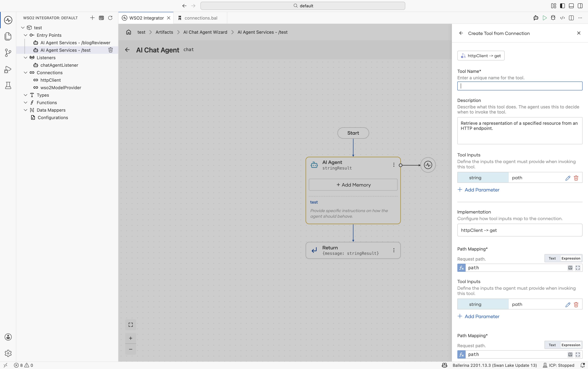
Task: Collapse Connections tree section
Action: (25, 73)
